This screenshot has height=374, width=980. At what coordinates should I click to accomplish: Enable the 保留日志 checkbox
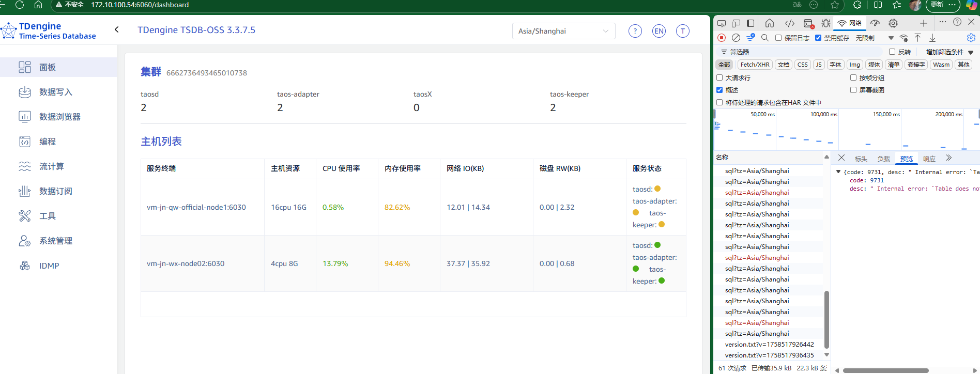coord(778,38)
